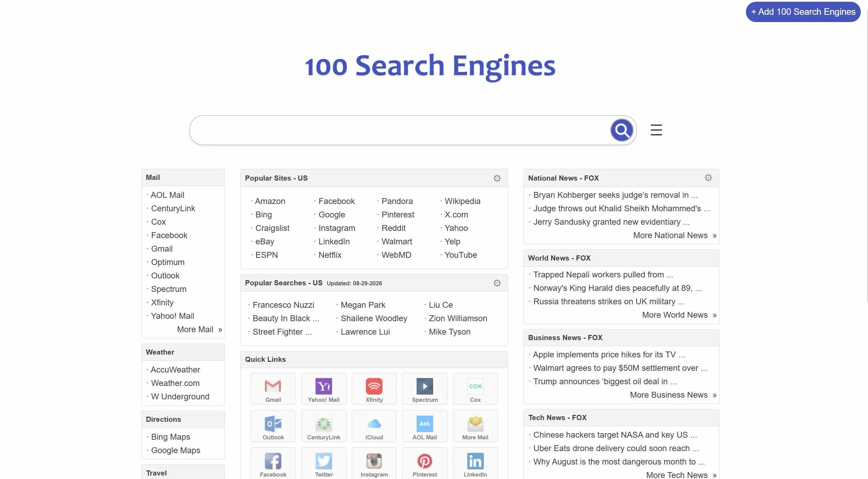Open Reddit in Popular Sites
The height and width of the screenshot is (479, 868).
coord(393,228)
